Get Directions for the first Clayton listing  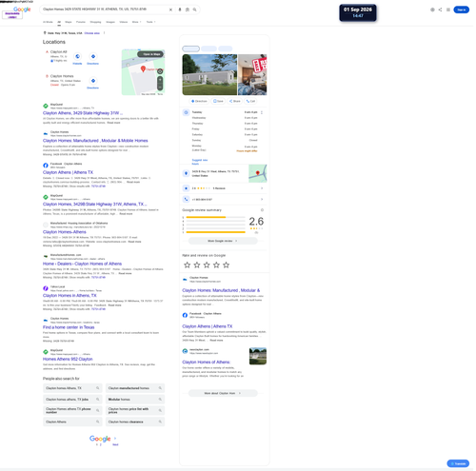93,56
